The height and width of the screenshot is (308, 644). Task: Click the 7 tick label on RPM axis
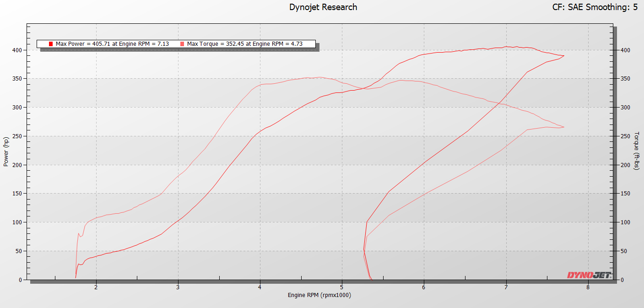point(506,287)
